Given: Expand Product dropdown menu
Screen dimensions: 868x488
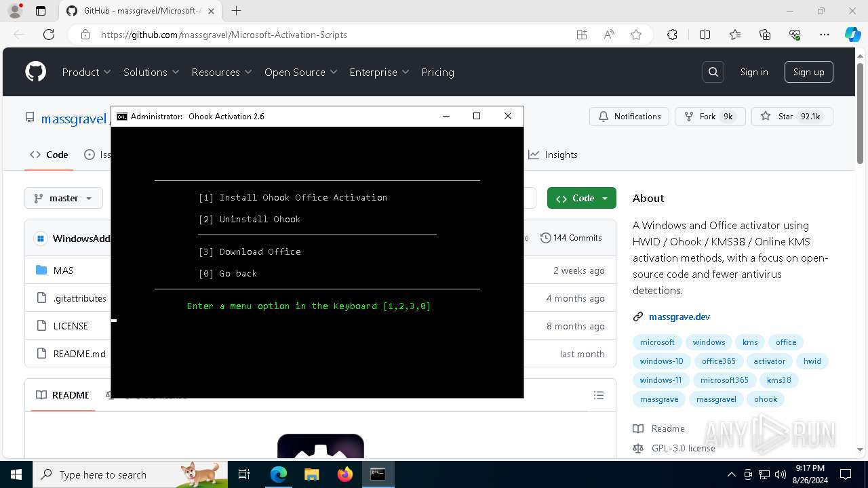Looking at the screenshot, I should point(86,72).
